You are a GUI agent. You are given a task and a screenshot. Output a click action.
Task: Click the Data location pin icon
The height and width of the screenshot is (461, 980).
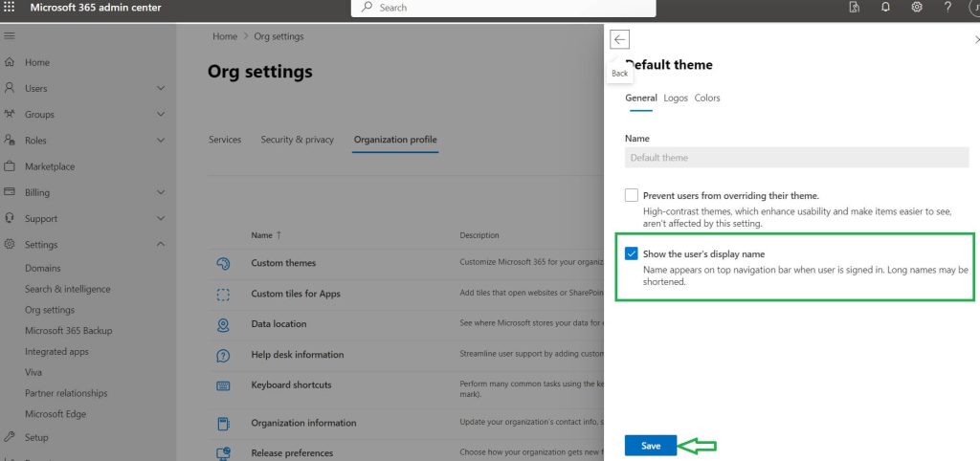tap(223, 324)
